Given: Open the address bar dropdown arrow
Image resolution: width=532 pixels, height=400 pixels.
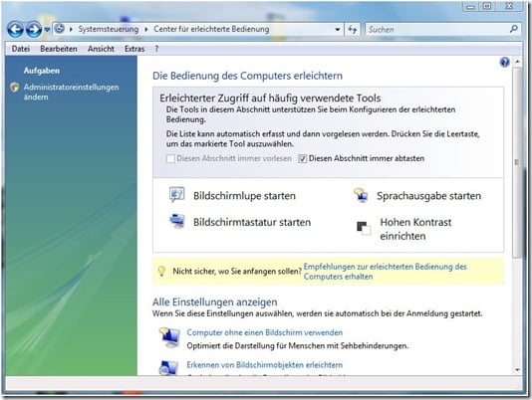Looking at the screenshot, I should [x=338, y=30].
